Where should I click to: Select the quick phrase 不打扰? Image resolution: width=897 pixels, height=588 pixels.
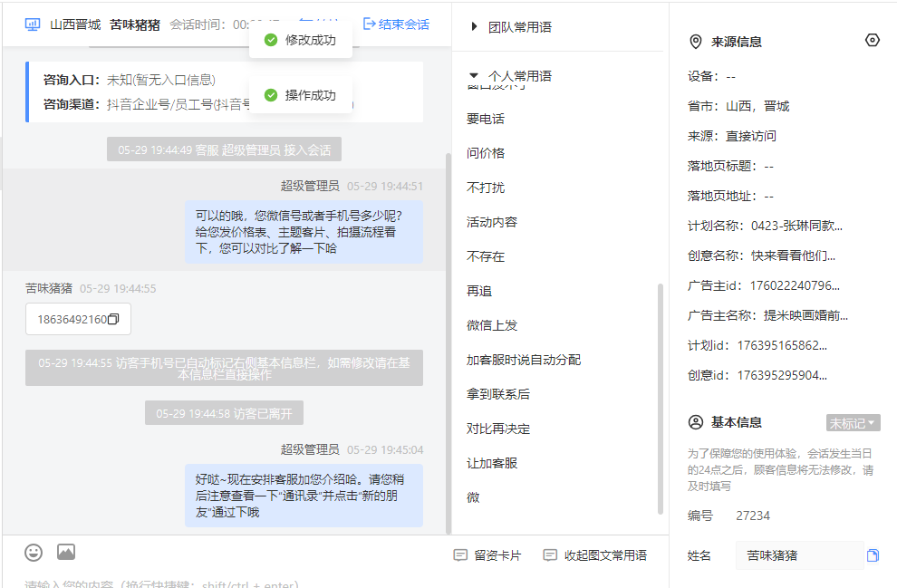[486, 188]
